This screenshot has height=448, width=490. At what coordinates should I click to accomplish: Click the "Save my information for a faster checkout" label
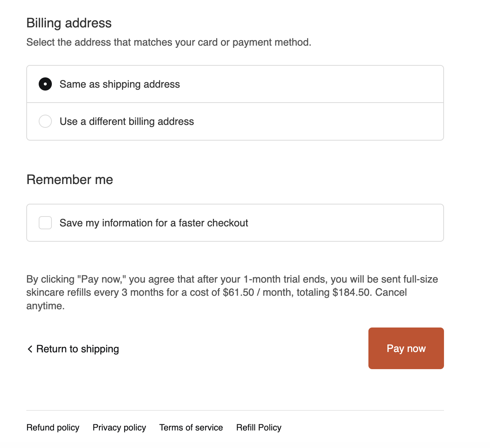coord(154,223)
